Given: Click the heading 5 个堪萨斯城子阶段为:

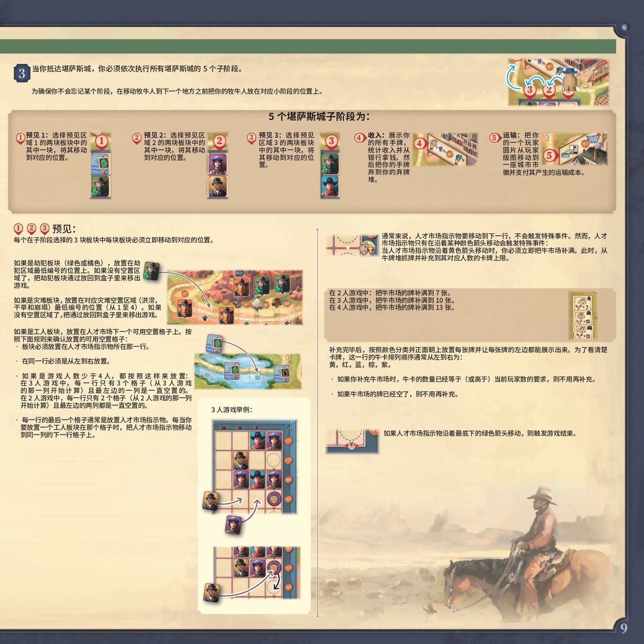Looking at the screenshot, I should (x=319, y=117).
